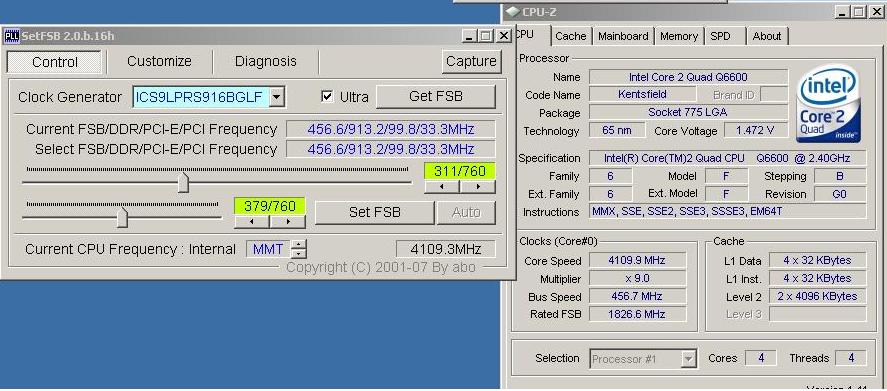This screenshot has width=887, height=391.
Task: Increase the 311/760 value with right arrow
Action: [x=478, y=187]
